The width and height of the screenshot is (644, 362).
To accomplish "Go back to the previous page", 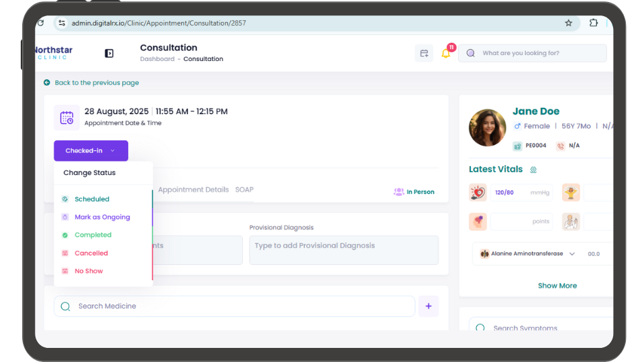I will pos(97,82).
